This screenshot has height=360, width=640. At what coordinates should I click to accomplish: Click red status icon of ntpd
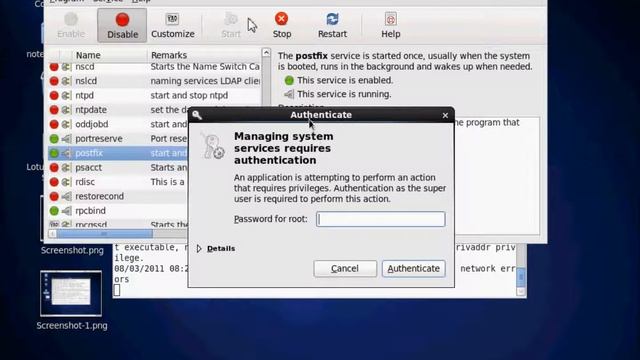[x=54, y=95]
